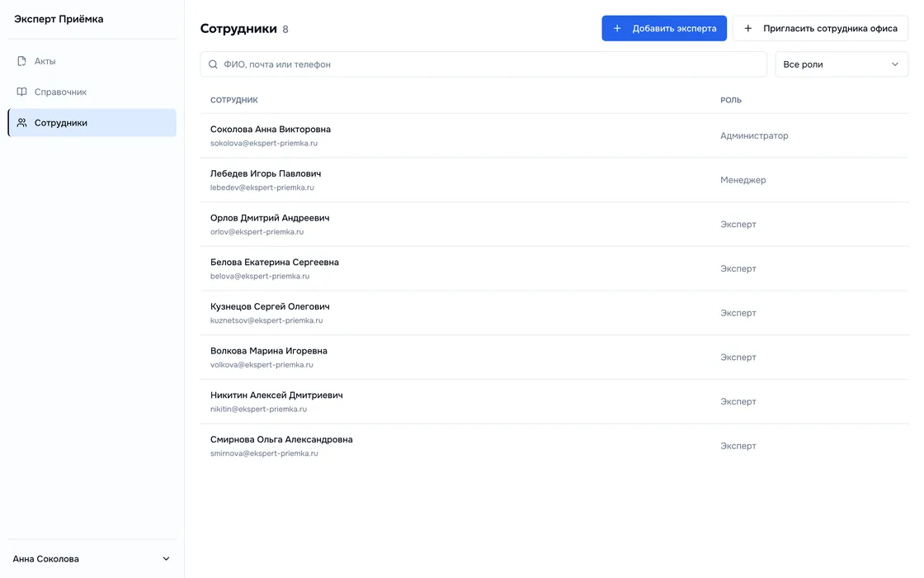The width and height of the screenshot is (924, 578).
Task: Click email smirnova@ekspert-priemka.ru
Action: 264,453
